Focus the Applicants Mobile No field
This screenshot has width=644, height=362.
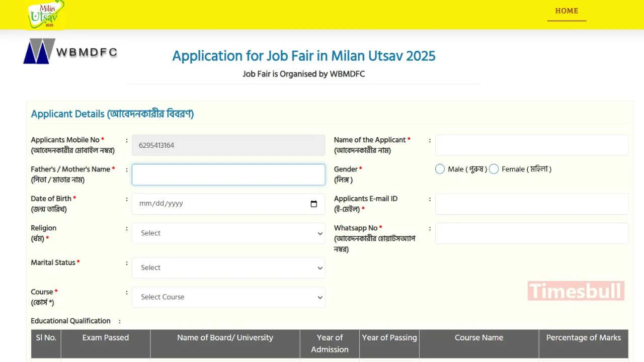228,145
